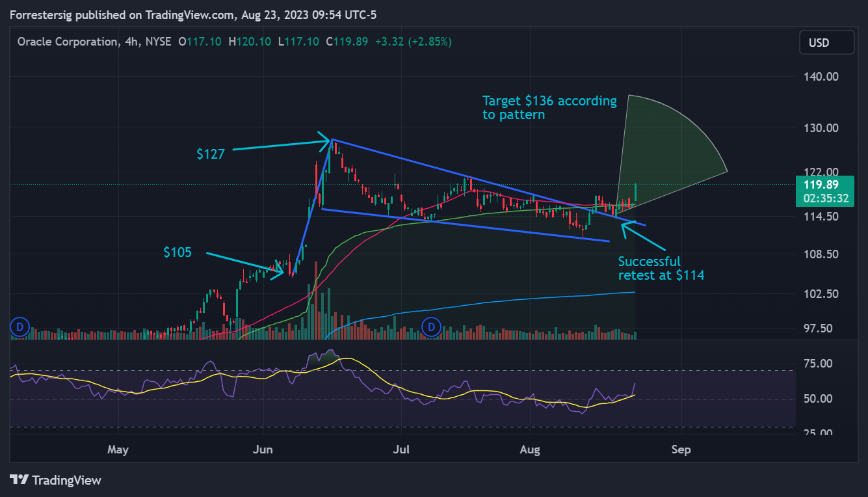Select the Target $136 annotation text

(x=549, y=107)
